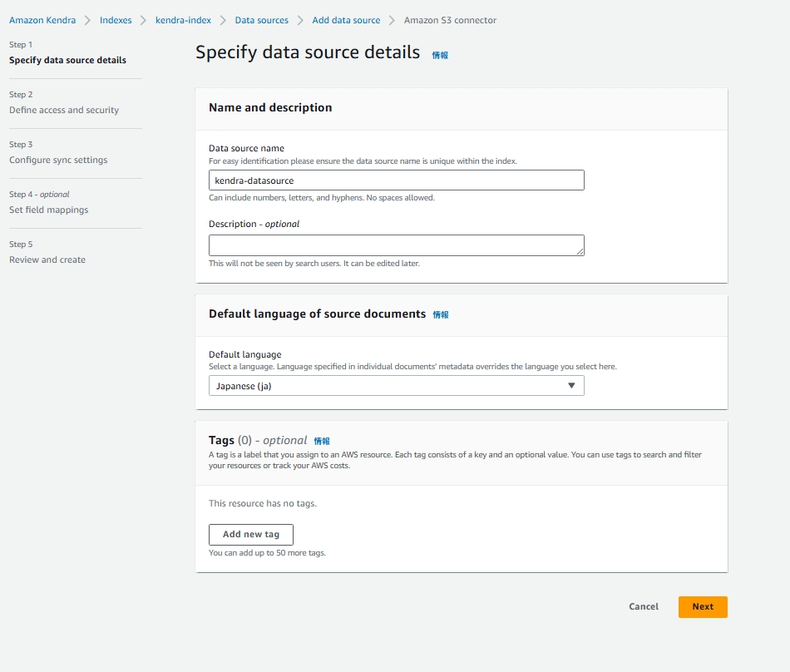Open the Amazon Kendra breadcrumb link
Screen dimensions: 790x672
pyautogui.click(x=43, y=20)
